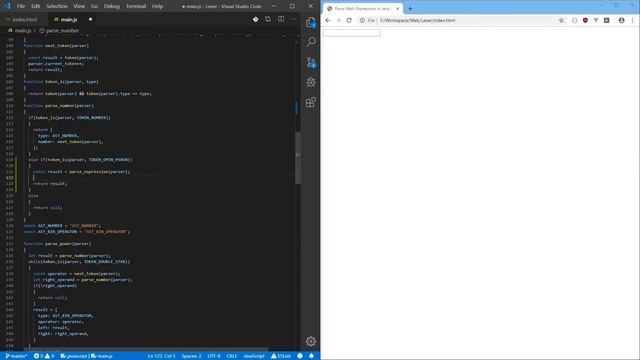The width and height of the screenshot is (640, 360).
Task: Open the Terminal menu
Action: coord(136,6)
